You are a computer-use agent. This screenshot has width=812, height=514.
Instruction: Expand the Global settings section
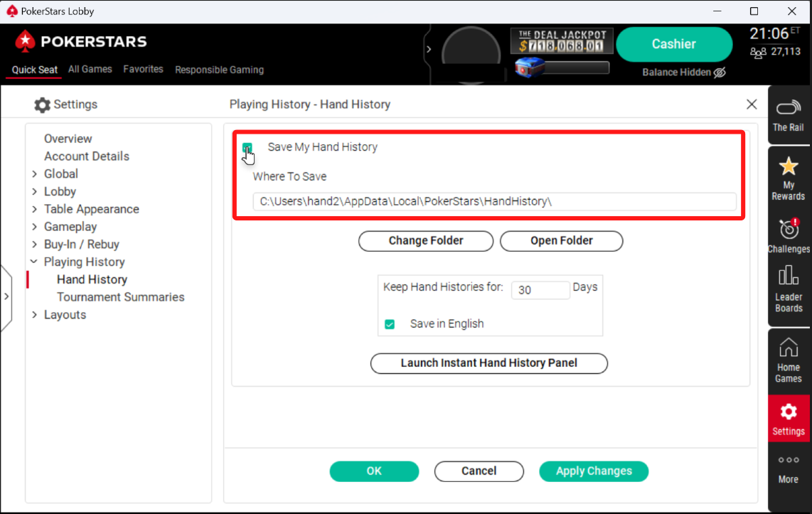(34, 174)
